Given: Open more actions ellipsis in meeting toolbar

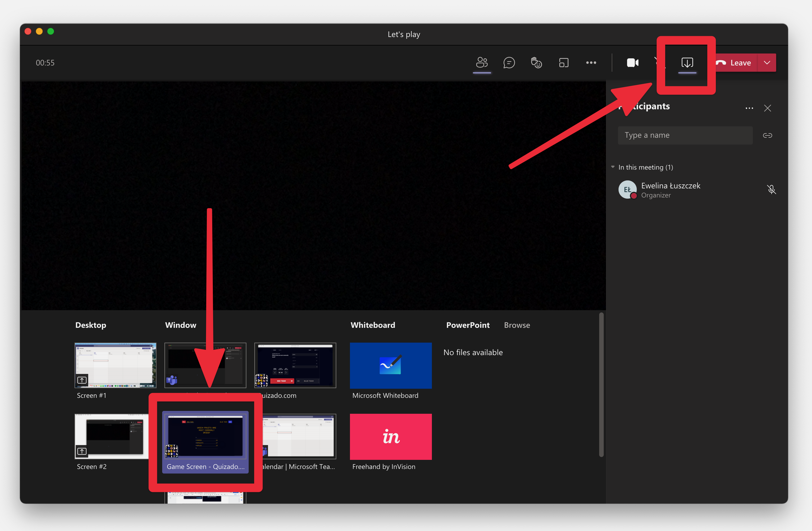Looking at the screenshot, I should pyautogui.click(x=591, y=63).
